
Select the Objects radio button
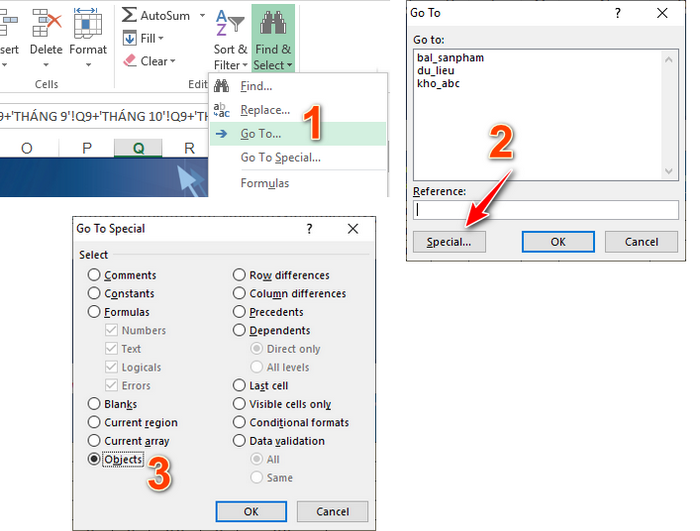pos(94,459)
